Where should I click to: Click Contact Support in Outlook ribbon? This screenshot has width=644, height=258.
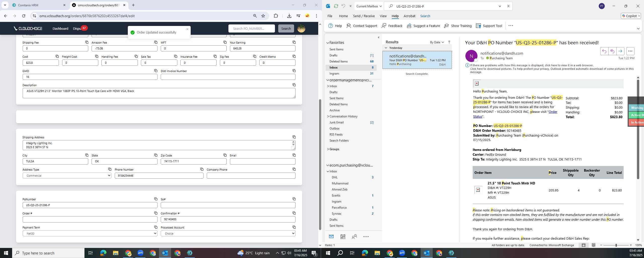[x=361, y=26]
